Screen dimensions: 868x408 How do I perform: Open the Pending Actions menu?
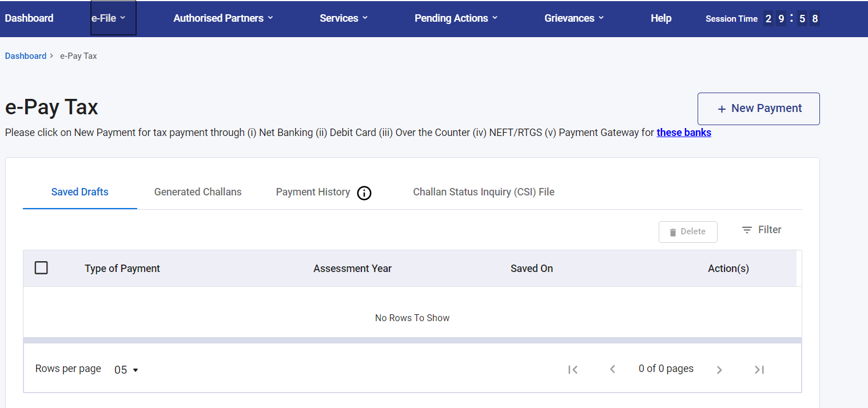click(x=456, y=18)
